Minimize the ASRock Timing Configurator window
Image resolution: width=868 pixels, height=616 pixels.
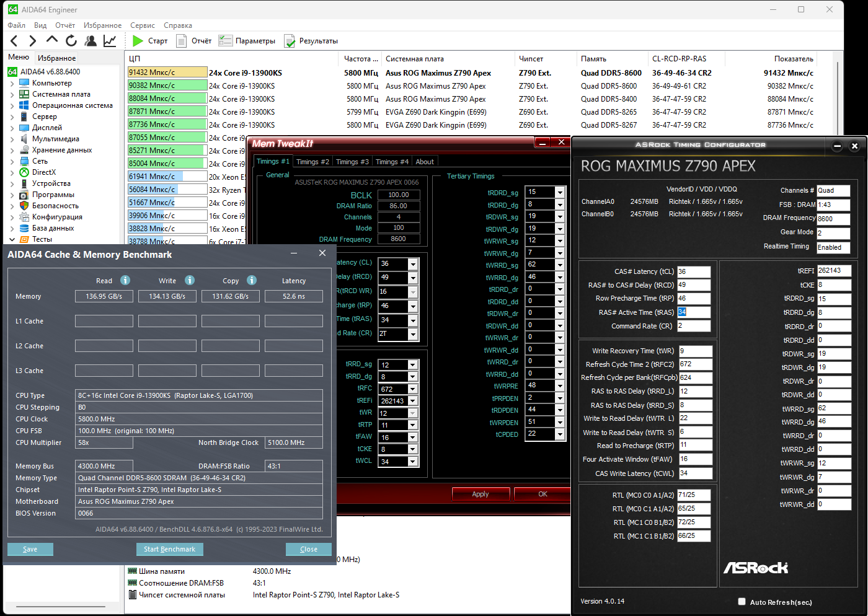pos(837,146)
